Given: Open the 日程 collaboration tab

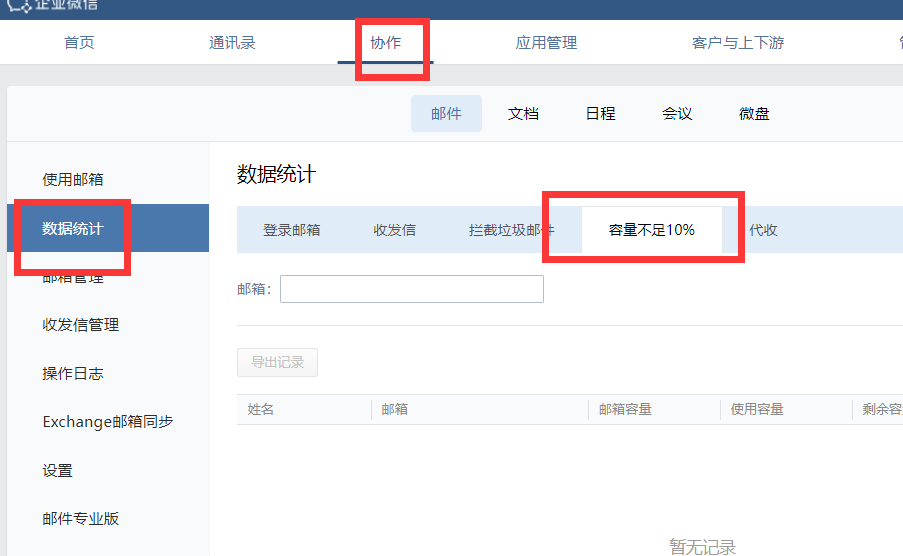Looking at the screenshot, I should coord(600,114).
